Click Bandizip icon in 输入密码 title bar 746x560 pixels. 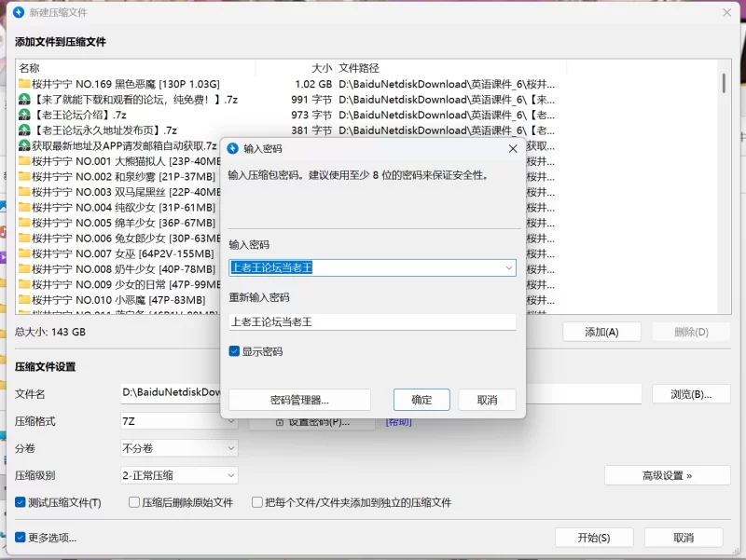pos(233,148)
